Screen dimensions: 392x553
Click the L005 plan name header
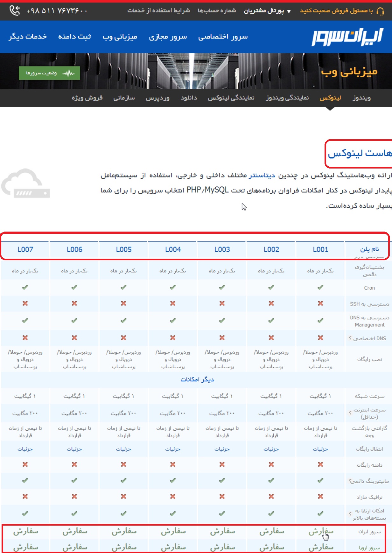[123, 249]
